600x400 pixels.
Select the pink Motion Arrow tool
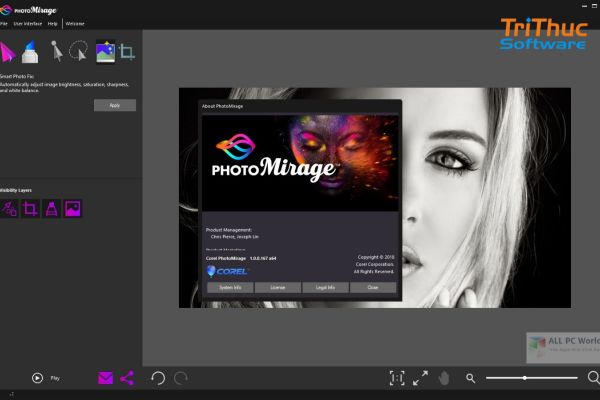tap(7, 52)
